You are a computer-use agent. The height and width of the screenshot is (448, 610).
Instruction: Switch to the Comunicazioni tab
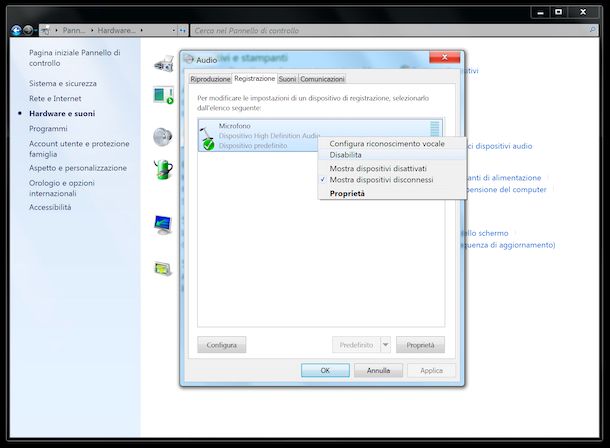coord(322,79)
